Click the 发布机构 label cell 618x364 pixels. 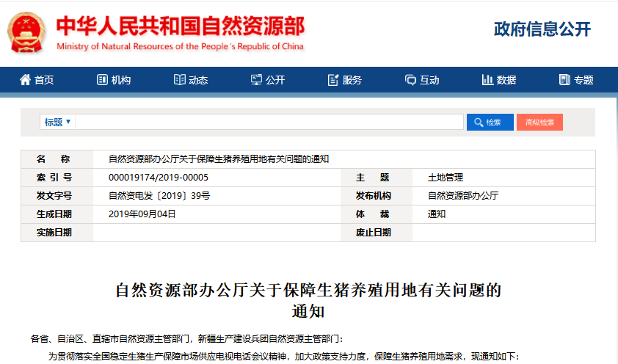point(377,196)
